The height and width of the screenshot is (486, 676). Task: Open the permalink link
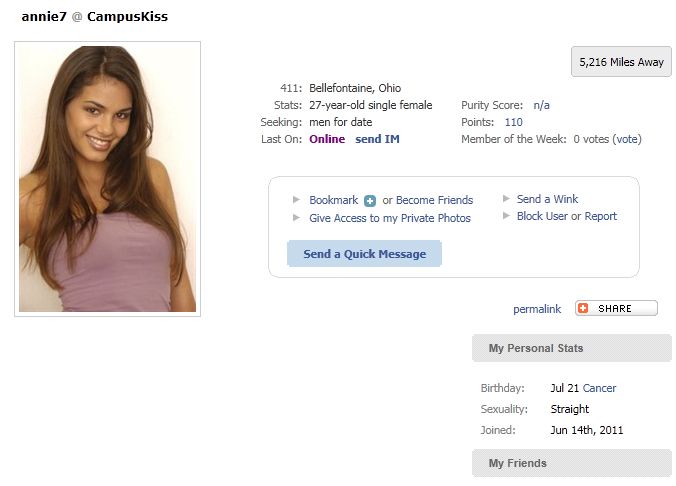(x=537, y=309)
